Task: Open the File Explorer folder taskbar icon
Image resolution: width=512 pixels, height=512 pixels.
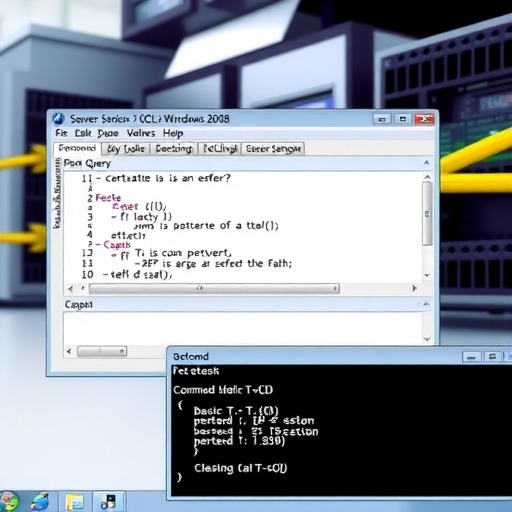Action: click(75, 502)
